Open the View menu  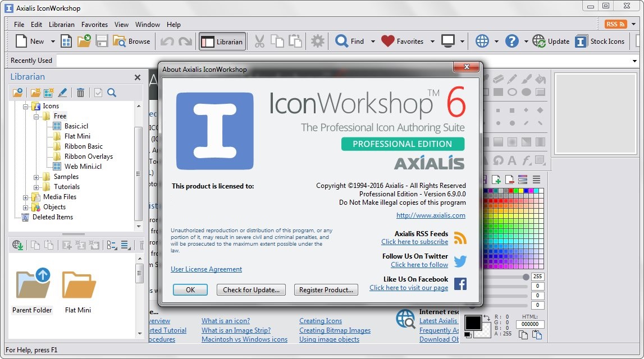(x=121, y=25)
